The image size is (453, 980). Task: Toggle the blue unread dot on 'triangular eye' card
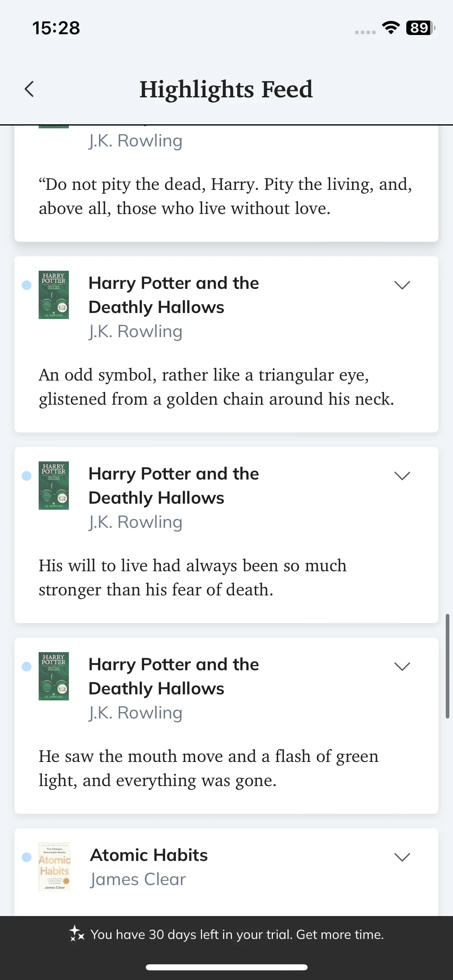coord(27,285)
